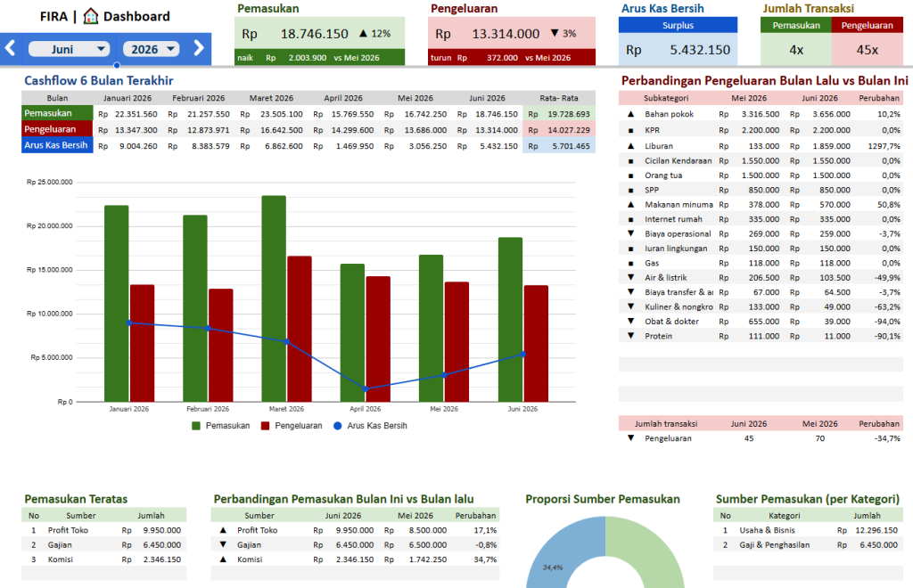Go to next month with right arrow

coord(199,48)
